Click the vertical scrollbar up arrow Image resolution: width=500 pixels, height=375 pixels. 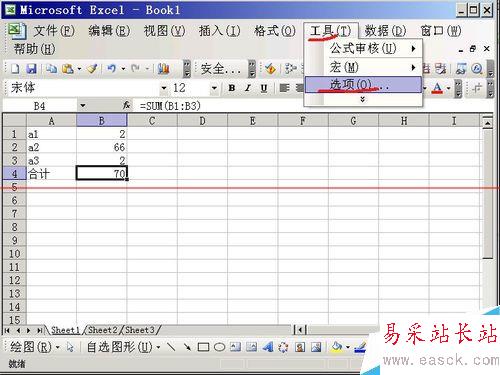tap(488, 123)
